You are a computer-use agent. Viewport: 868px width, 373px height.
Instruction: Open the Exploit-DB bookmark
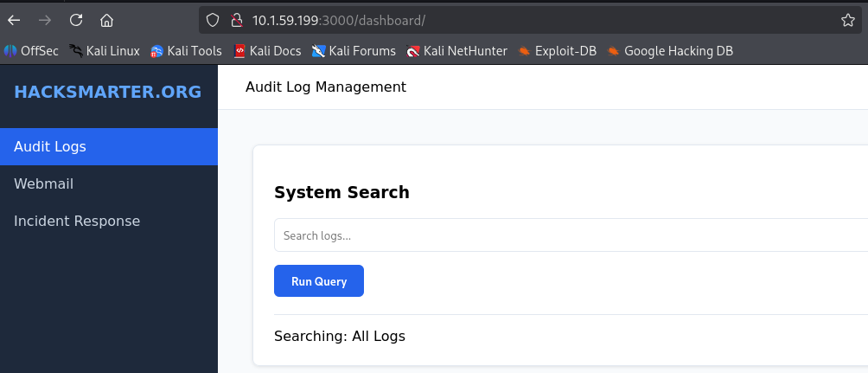(557, 51)
